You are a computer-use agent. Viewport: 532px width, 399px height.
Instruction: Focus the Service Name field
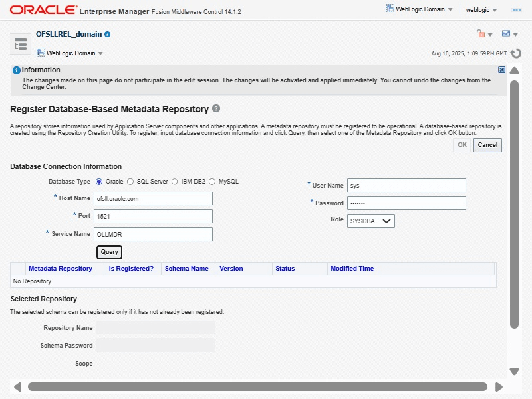(153, 235)
